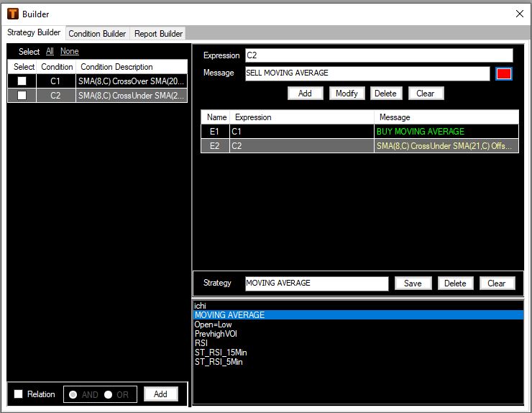Viewport: 532px width, 413px height.
Task: Click SMA(8,C) CrossUnder SMA(21,C) message cell
Action: (446, 146)
